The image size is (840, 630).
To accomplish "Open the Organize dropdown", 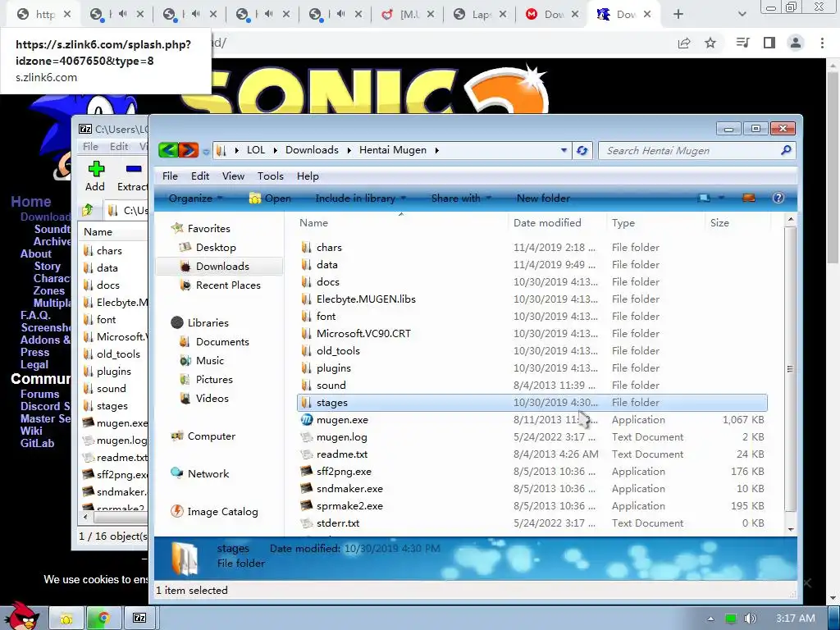I will coord(195,199).
